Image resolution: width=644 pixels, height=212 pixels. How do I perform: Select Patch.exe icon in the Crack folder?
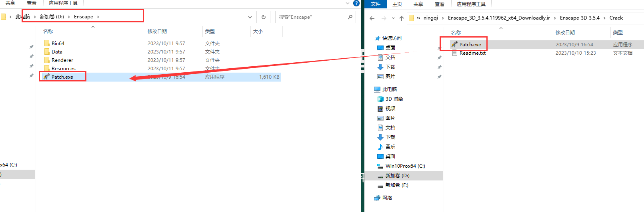454,44
